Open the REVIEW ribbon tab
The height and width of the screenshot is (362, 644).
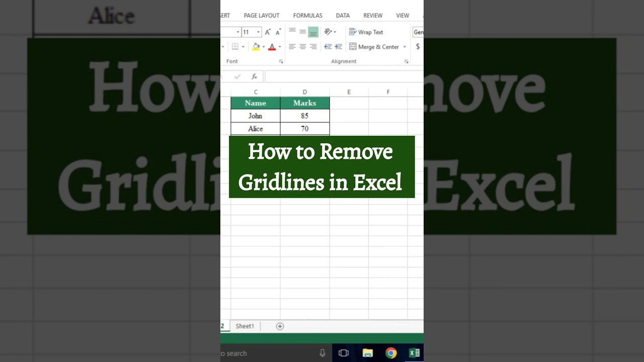(373, 16)
